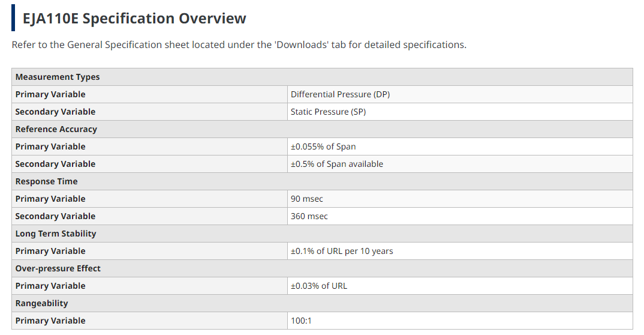Click the Differential Pressure (DP) cell

click(460, 94)
